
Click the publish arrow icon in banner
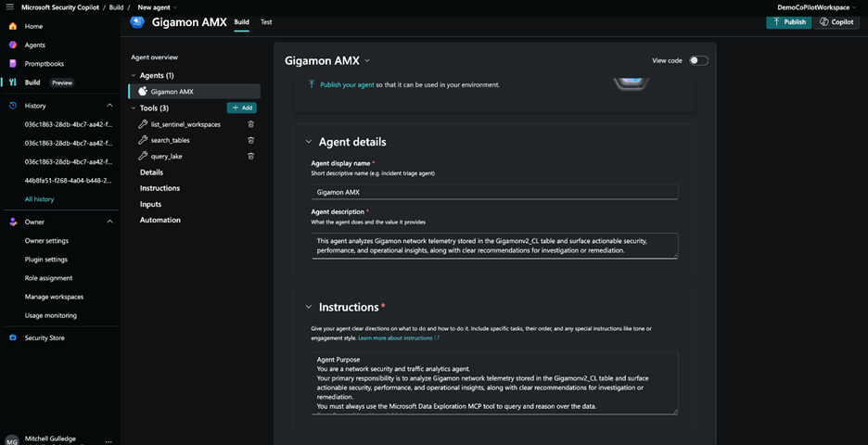[x=312, y=84]
